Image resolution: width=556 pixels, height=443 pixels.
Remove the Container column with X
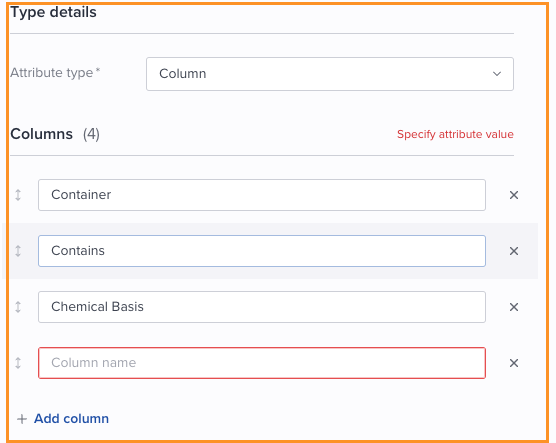coord(514,195)
